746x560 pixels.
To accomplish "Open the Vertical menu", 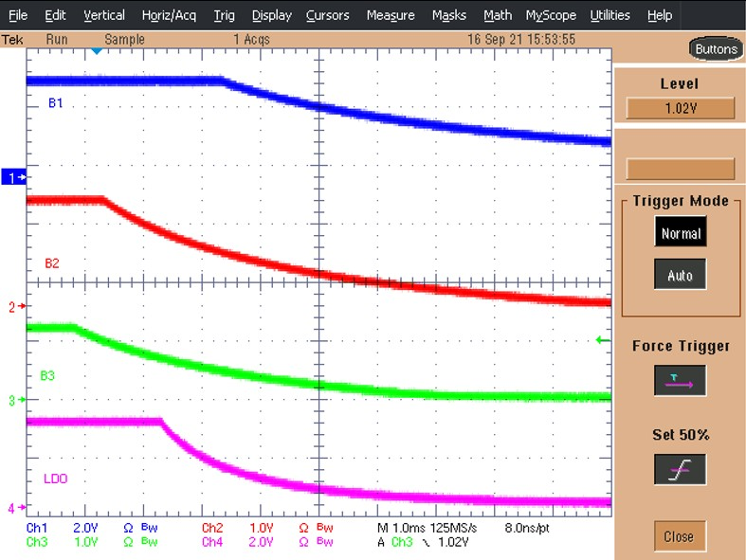I will pyautogui.click(x=103, y=15).
